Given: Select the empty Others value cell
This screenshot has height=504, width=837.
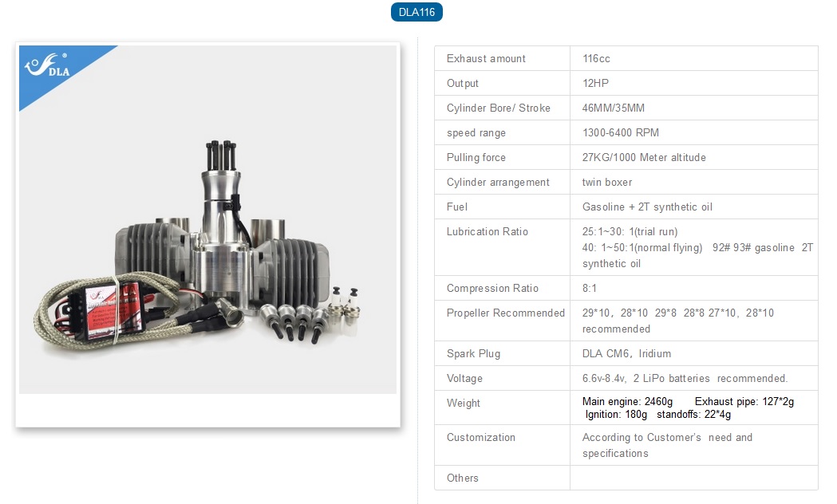Looking at the screenshot, I should pyautogui.click(x=693, y=478).
